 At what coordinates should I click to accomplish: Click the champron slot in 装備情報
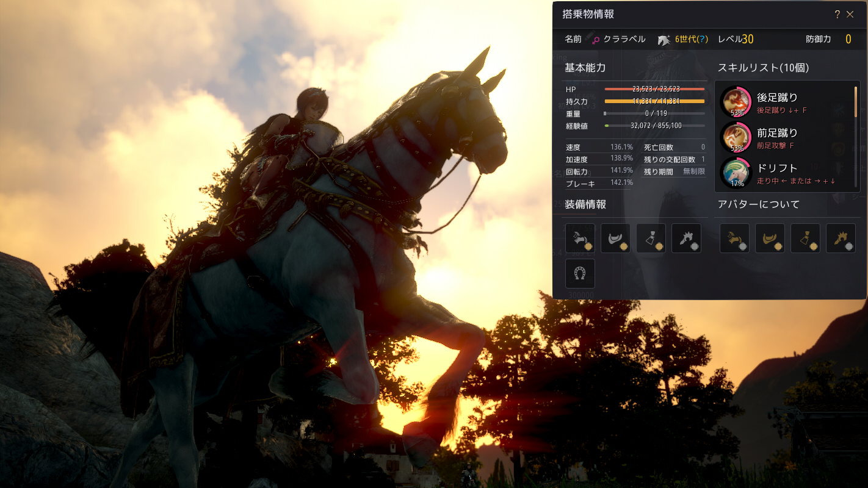pyautogui.click(x=686, y=238)
